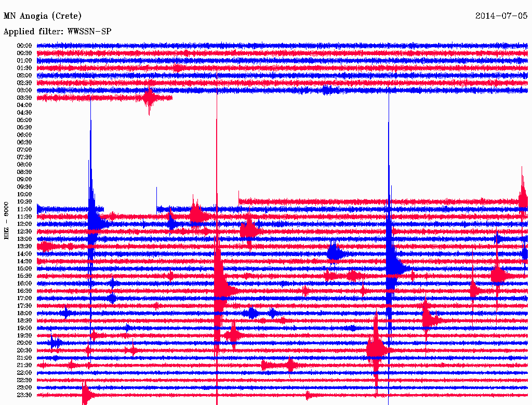Image resolution: width=532 pixels, height=405 pixels.
Task: Select the 16:30 time label
Action: pyautogui.click(x=24, y=291)
